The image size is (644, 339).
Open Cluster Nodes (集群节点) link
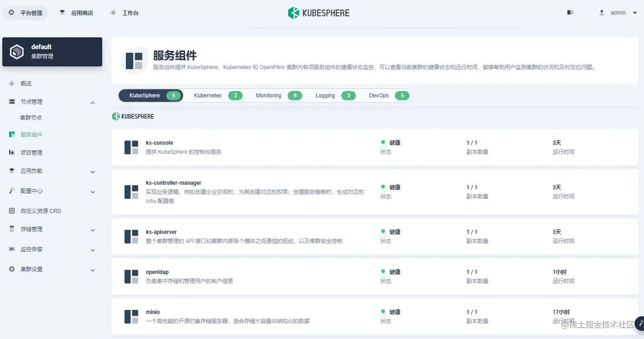pos(31,117)
